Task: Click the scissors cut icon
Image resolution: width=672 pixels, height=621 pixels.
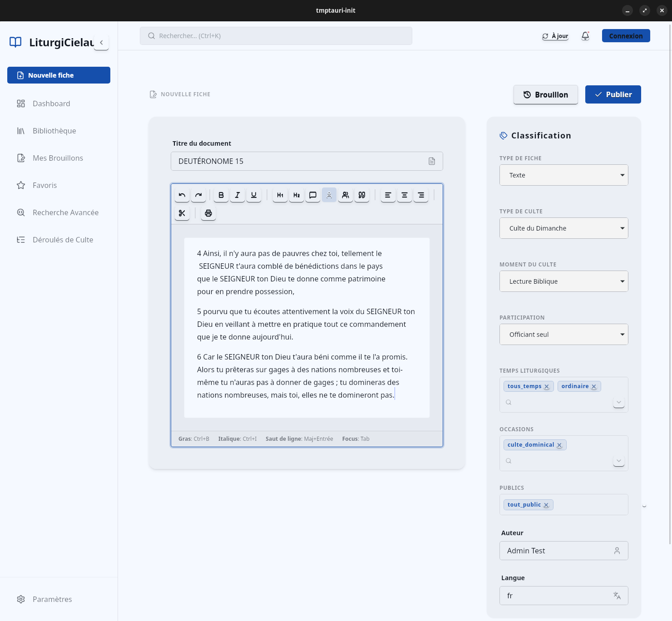Action: 182,213
